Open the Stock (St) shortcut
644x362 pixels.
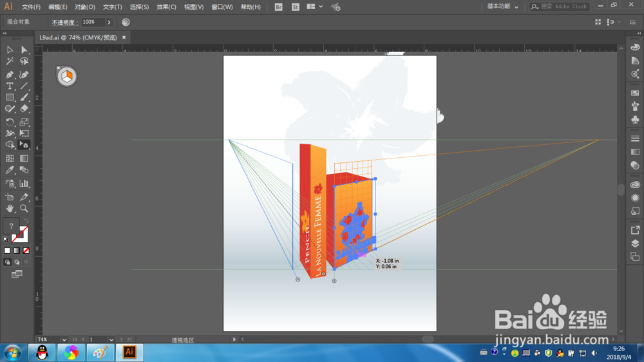tap(296, 7)
